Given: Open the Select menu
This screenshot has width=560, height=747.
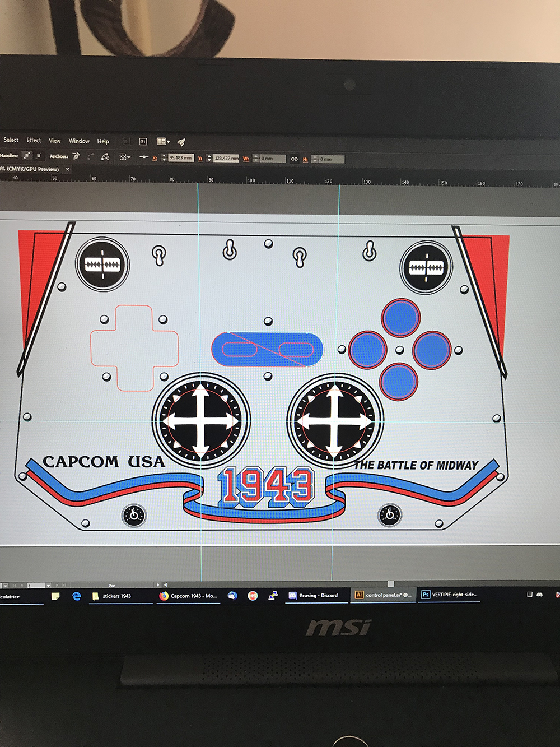Looking at the screenshot, I should (x=11, y=140).
